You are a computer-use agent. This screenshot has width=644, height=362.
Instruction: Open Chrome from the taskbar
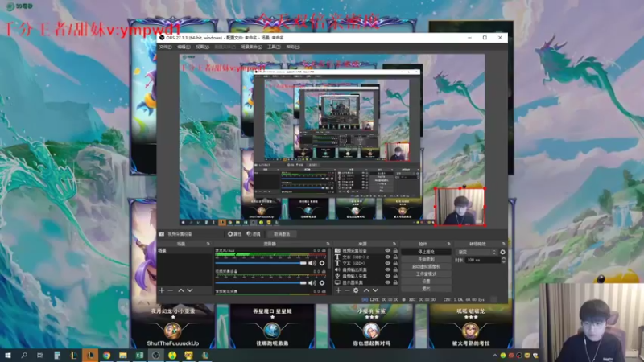click(x=106, y=355)
